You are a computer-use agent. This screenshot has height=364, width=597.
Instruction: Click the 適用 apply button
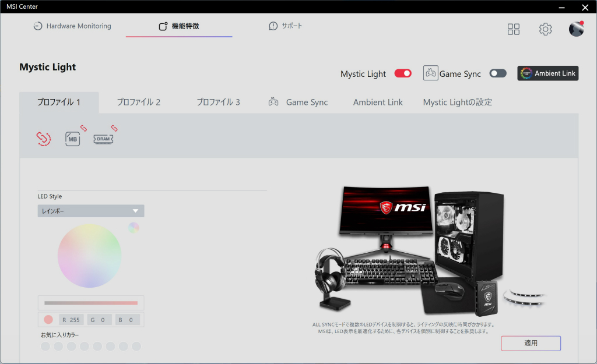[x=531, y=343]
